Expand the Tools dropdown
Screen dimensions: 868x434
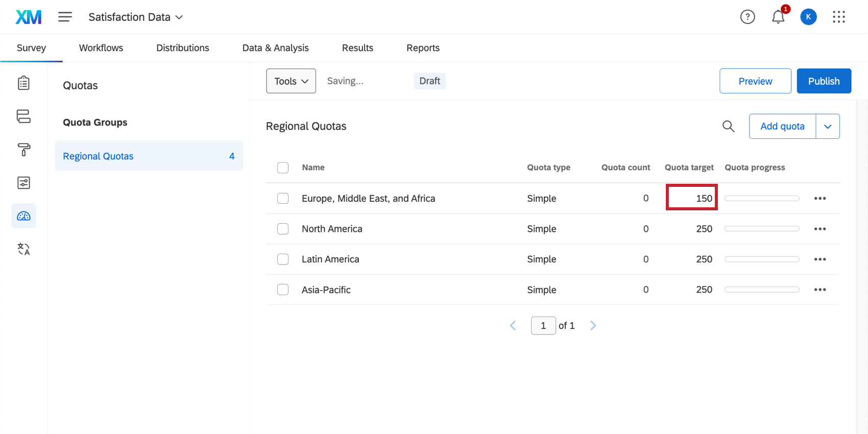pos(291,81)
